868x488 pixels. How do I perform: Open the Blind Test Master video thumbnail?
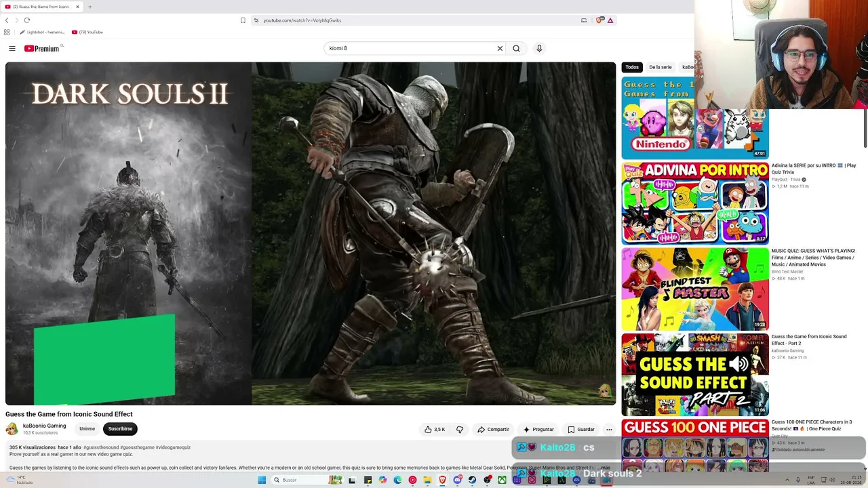695,289
